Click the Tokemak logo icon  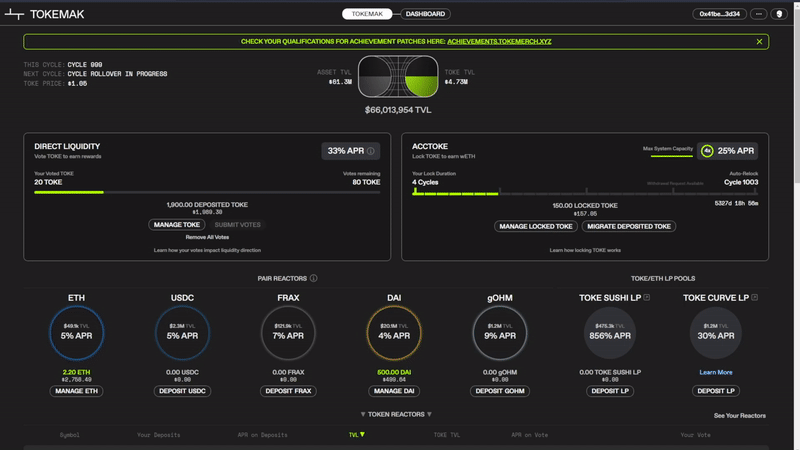(x=14, y=14)
